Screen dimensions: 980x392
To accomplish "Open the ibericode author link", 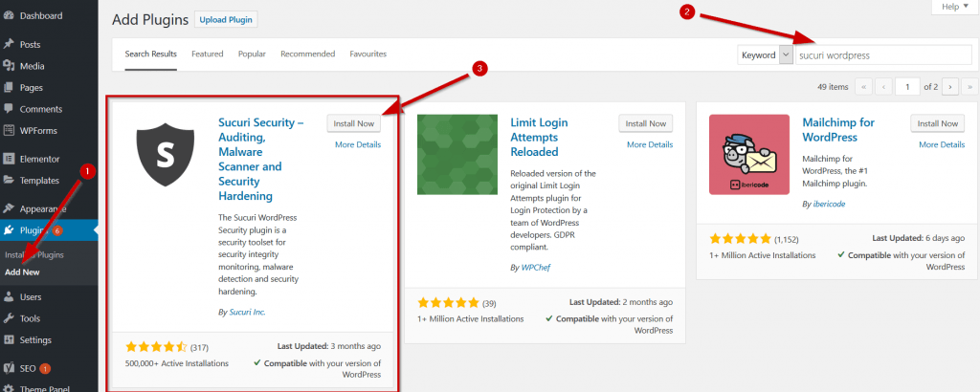I will (830, 204).
